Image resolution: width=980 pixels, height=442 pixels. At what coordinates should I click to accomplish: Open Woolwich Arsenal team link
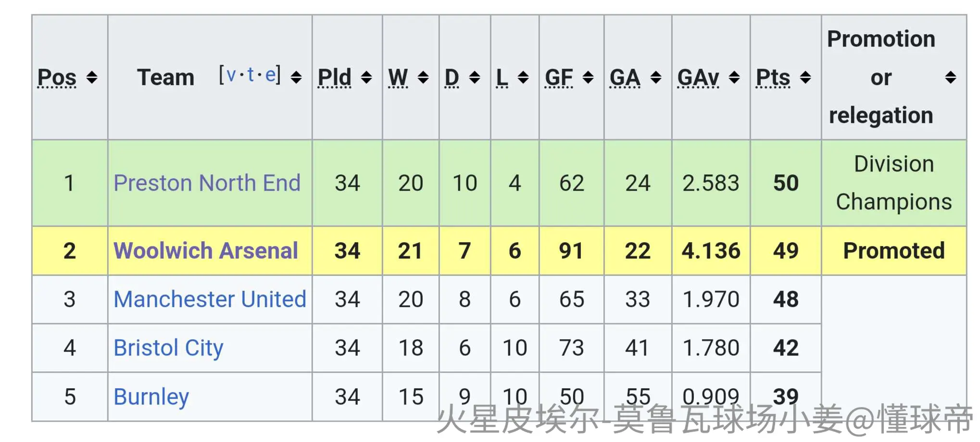[206, 251]
